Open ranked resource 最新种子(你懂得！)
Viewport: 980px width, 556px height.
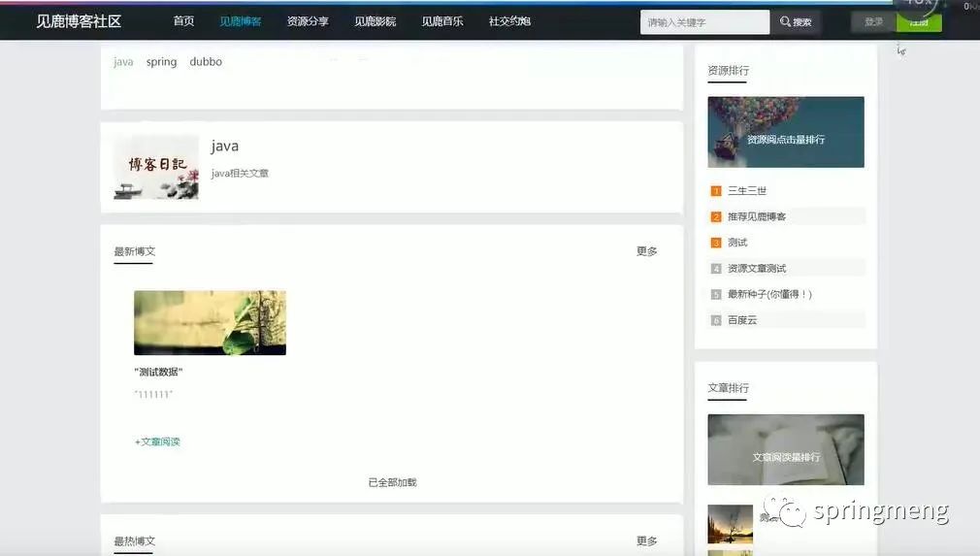(x=769, y=294)
